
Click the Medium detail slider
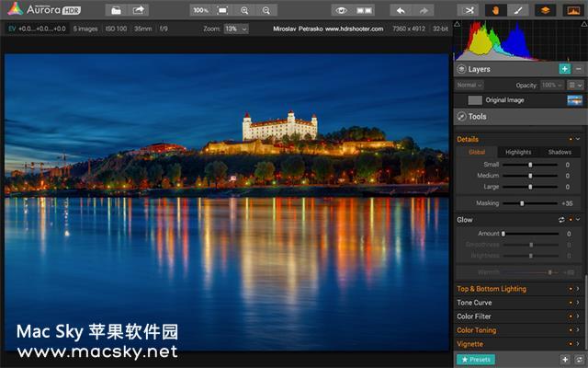coord(530,176)
